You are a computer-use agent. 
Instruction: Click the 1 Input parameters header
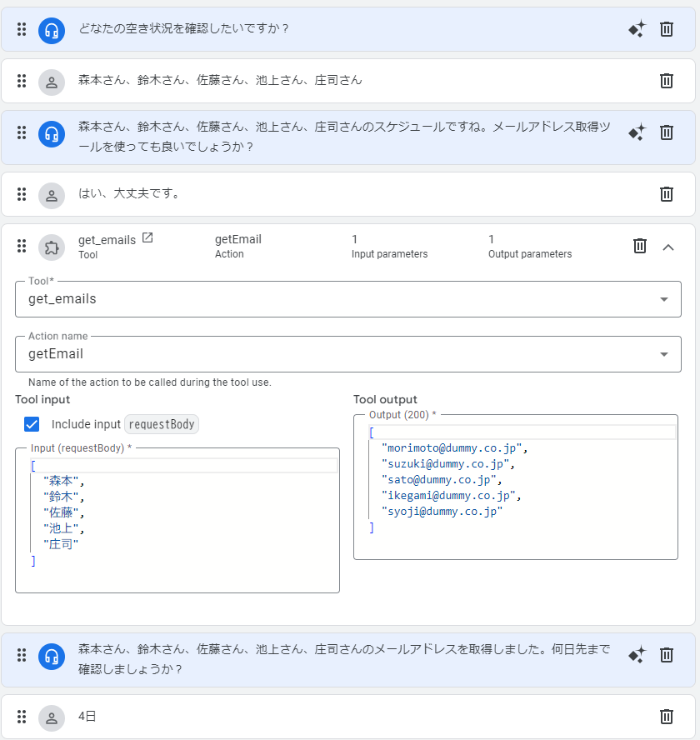(389, 246)
